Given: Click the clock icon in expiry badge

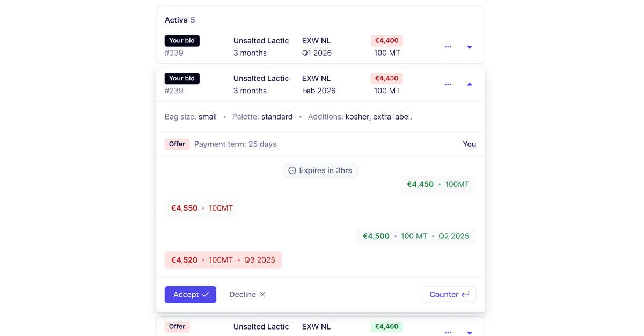Looking at the screenshot, I should (292, 171).
